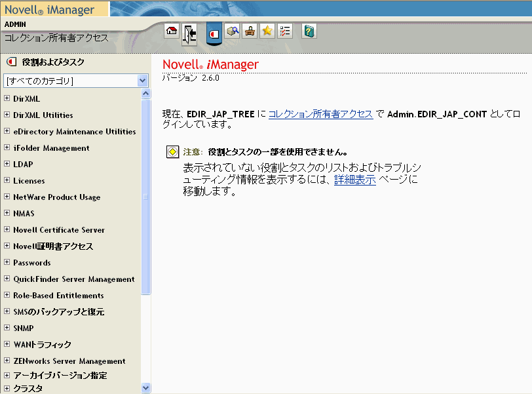Expand the Novell証明書アクセス plus box
532x394 pixels.
coord(7,245)
